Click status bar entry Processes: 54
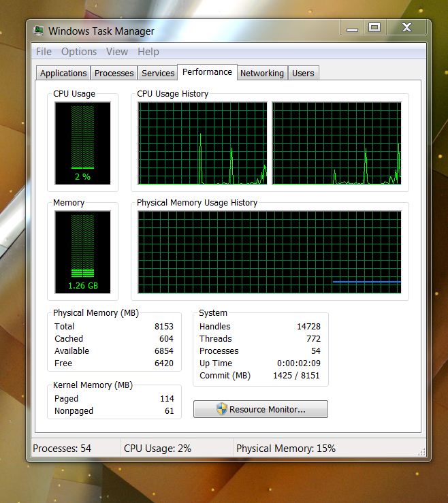Image resolution: width=448 pixels, height=503 pixels. click(x=62, y=448)
